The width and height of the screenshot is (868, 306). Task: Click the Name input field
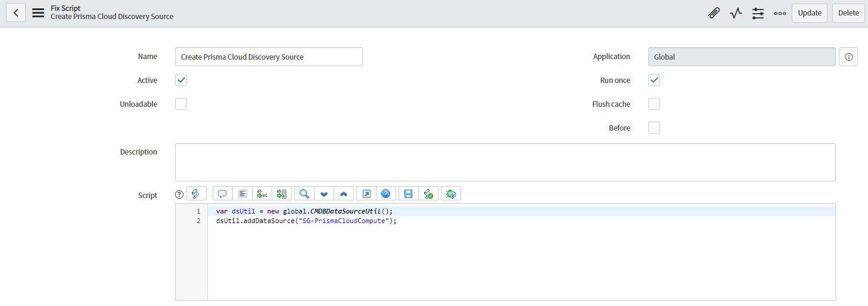coord(269,57)
